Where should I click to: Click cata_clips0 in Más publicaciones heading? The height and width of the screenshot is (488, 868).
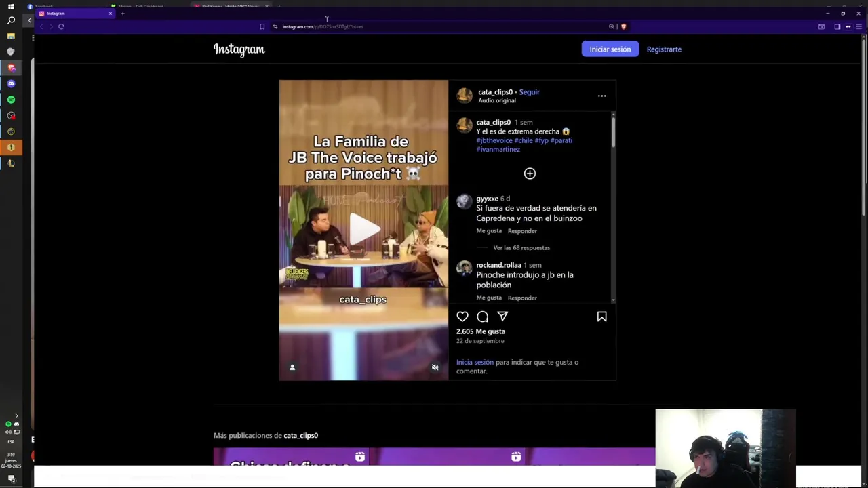point(300,435)
